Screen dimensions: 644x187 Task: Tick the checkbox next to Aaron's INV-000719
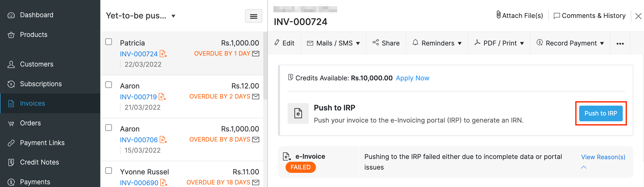tap(109, 85)
